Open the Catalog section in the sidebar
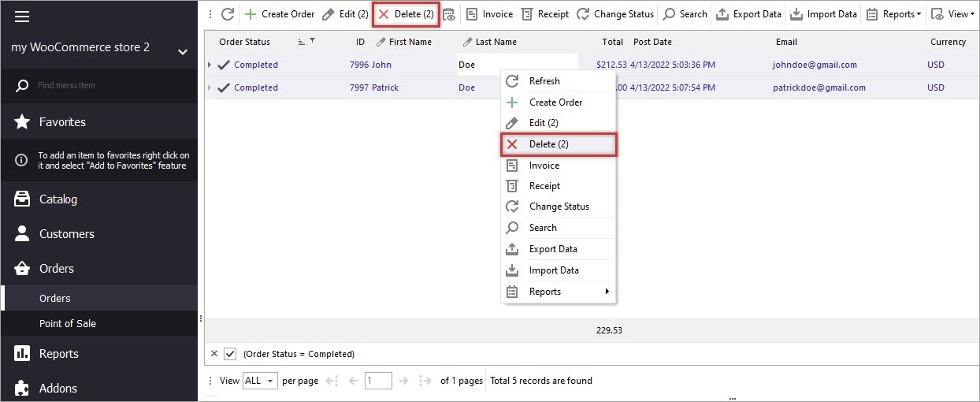The image size is (980, 402). pyautogui.click(x=58, y=199)
